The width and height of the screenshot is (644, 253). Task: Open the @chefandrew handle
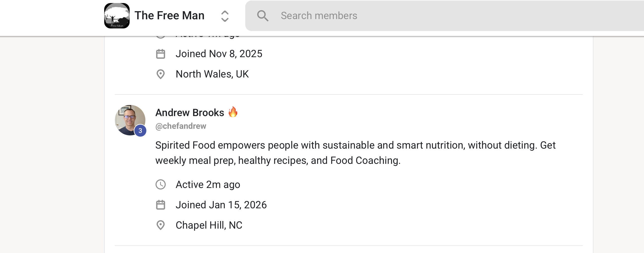(181, 126)
